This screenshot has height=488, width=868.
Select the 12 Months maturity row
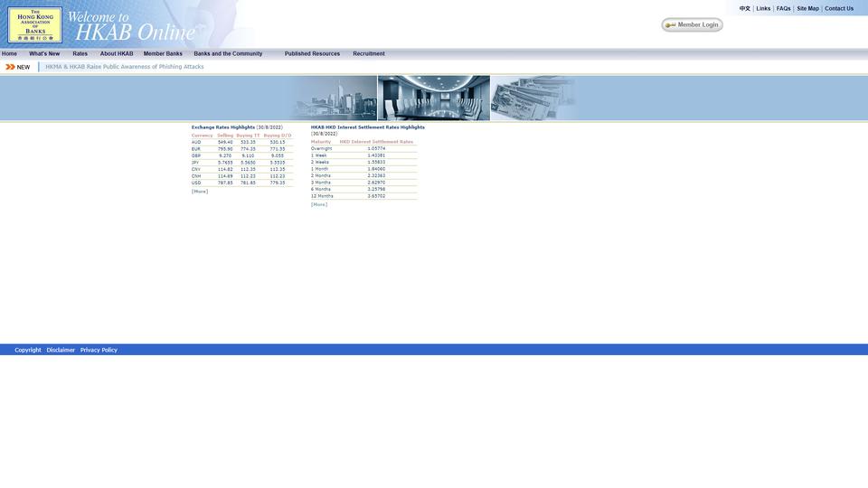click(x=363, y=196)
